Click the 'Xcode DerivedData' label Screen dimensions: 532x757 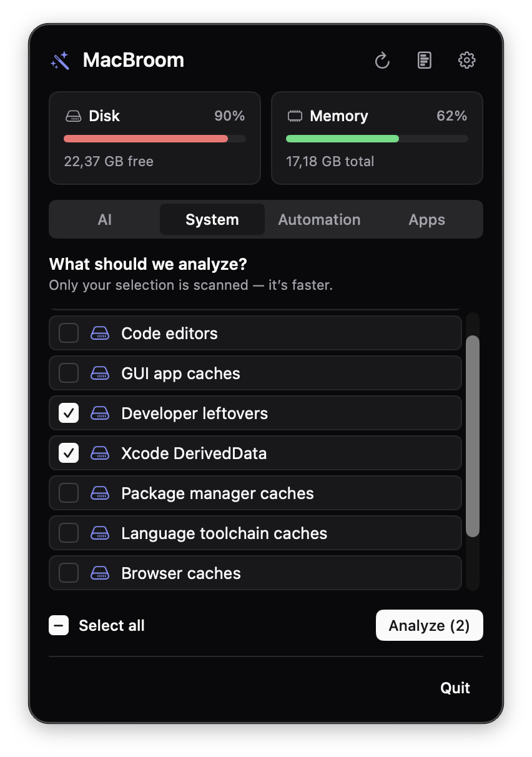coord(194,453)
